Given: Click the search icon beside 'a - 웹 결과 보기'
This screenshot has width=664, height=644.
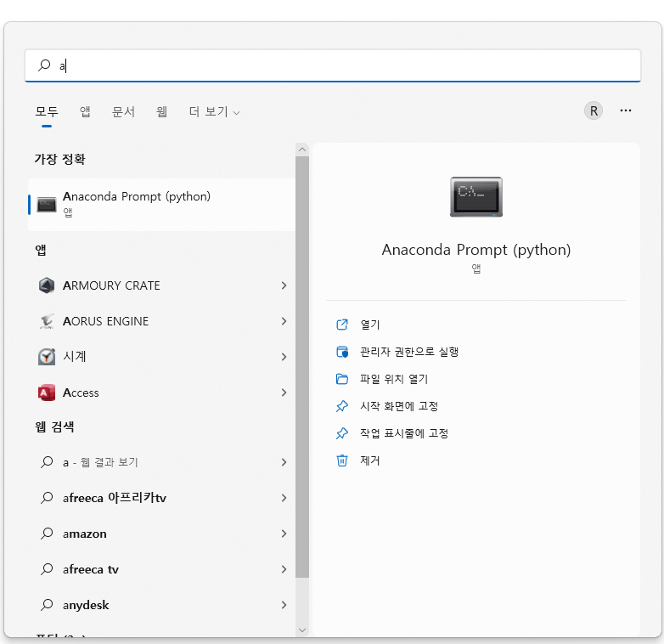Looking at the screenshot, I should click(47, 462).
